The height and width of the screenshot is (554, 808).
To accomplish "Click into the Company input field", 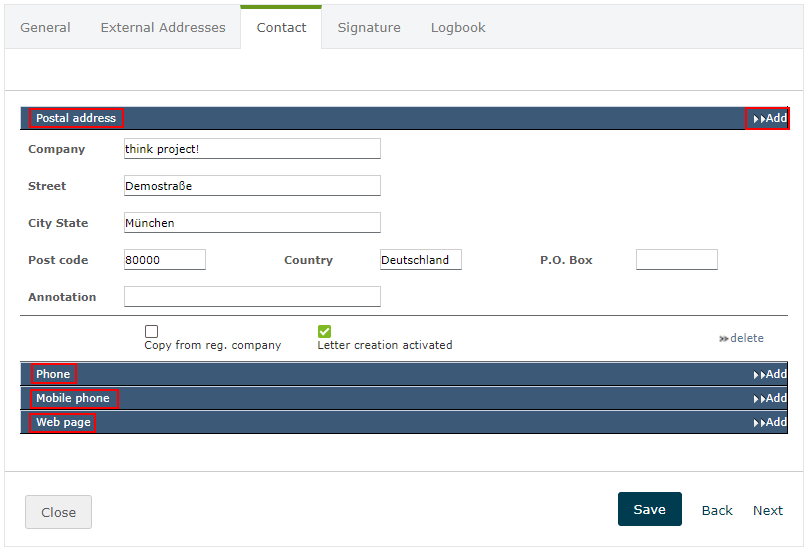I will click(252, 149).
